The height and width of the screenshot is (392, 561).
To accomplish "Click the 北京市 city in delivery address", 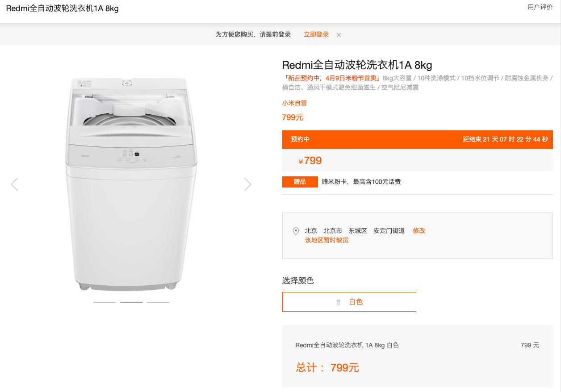I will click(x=333, y=231).
